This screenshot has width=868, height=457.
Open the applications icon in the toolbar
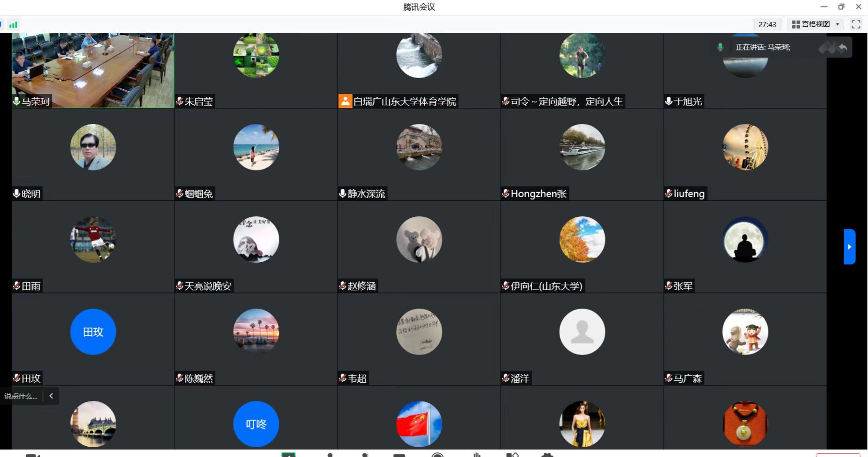(512, 454)
